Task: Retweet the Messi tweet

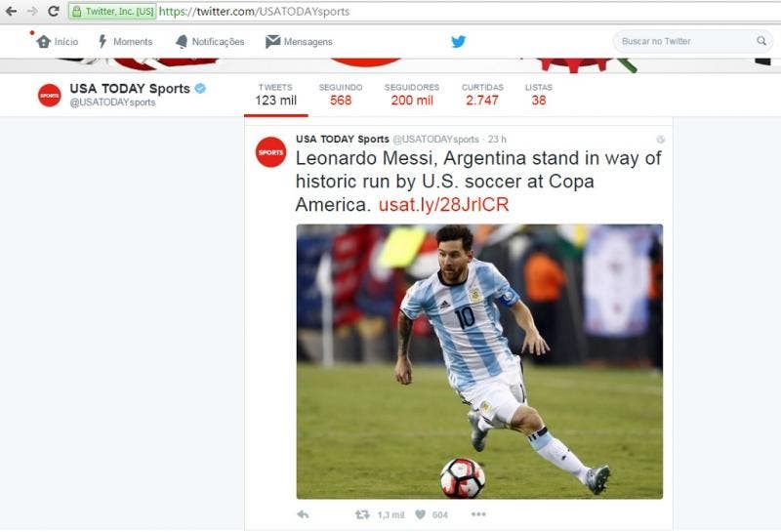Action: pyautogui.click(x=362, y=514)
